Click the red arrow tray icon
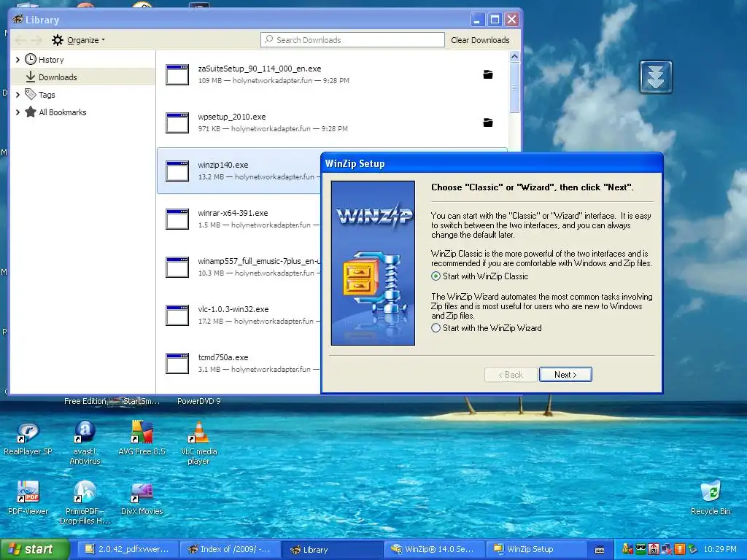The image size is (747, 560). click(x=654, y=550)
